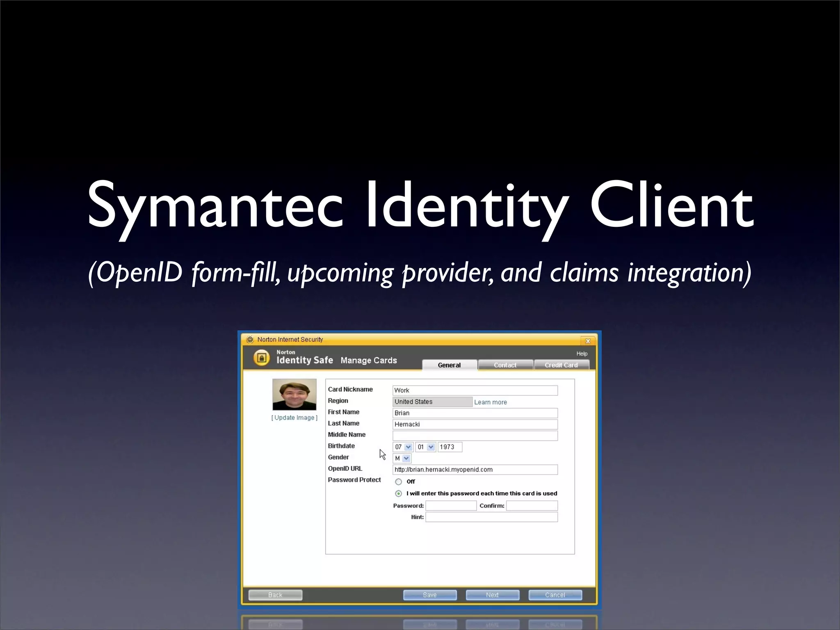Open the birthdate month dropdown showing 07
This screenshot has width=840, height=630.
(x=403, y=447)
